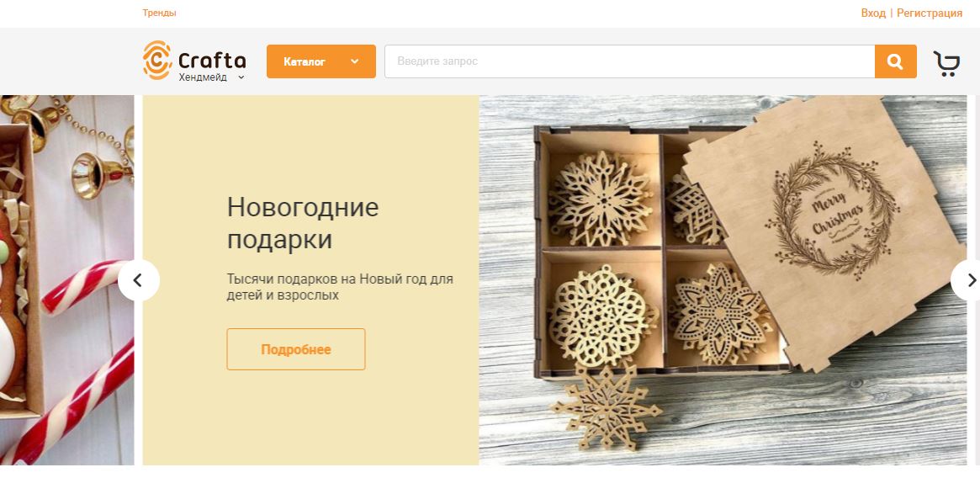The height and width of the screenshot is (478, 980).
Task: Open the Каталог dropdown menu
Action: pyautogui.click(x=321, y=61)
